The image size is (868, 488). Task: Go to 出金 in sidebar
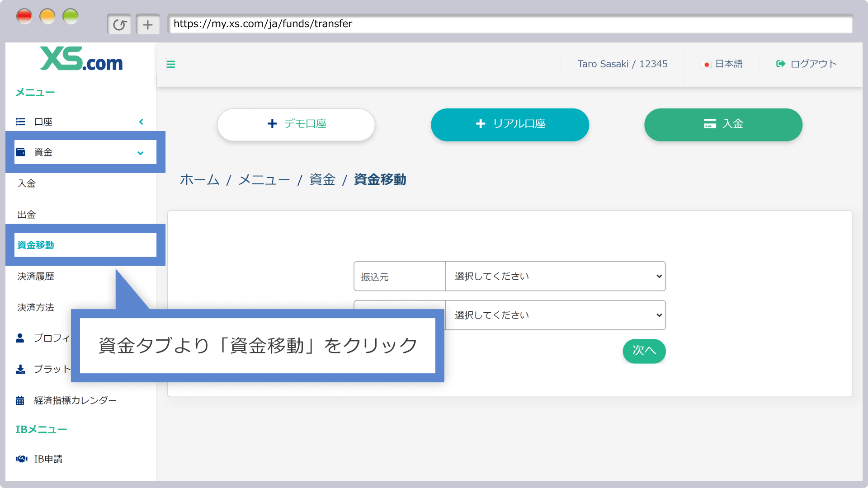[27, 215]
